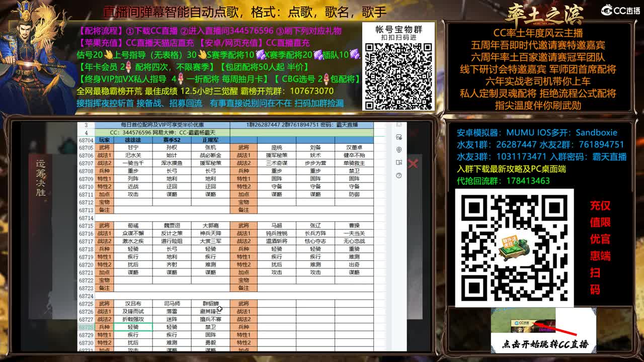Select the cell 神兵天降
644x362 pixels.
point(210,234)
